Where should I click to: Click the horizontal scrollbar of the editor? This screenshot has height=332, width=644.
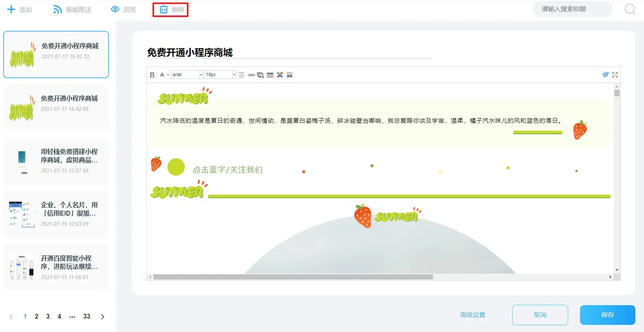(293, 277)
